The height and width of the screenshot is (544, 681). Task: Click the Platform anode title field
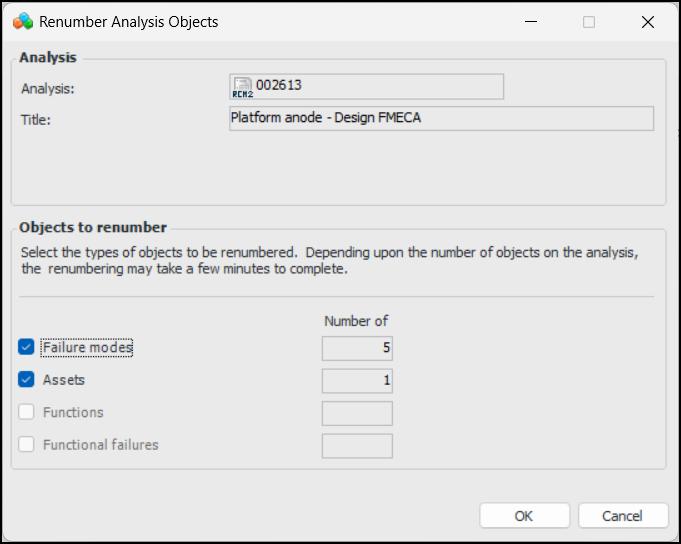(441, 118)
